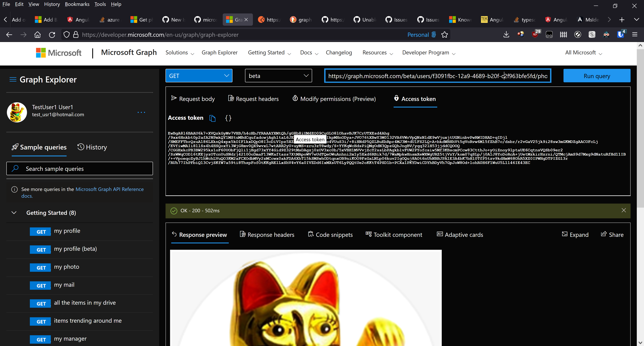
Task: Click the TestUser1 profile avatar
Action: (17, 112)
